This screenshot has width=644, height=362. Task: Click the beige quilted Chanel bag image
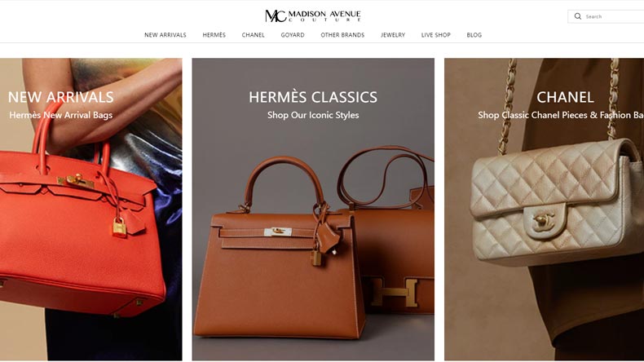pos(558,201)
